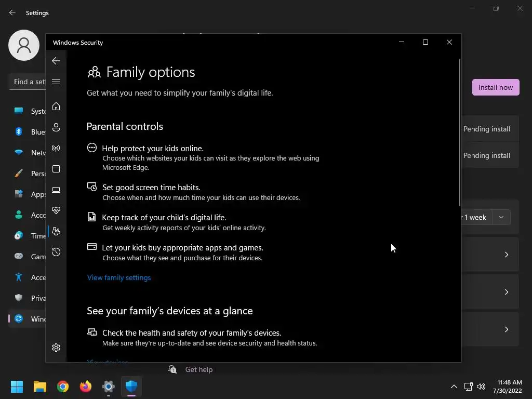Image resolution: width=532 pixels, height=399 pixels.
Task: Expand the hamburger navigation menu
Action: click(x=56, y=82)
